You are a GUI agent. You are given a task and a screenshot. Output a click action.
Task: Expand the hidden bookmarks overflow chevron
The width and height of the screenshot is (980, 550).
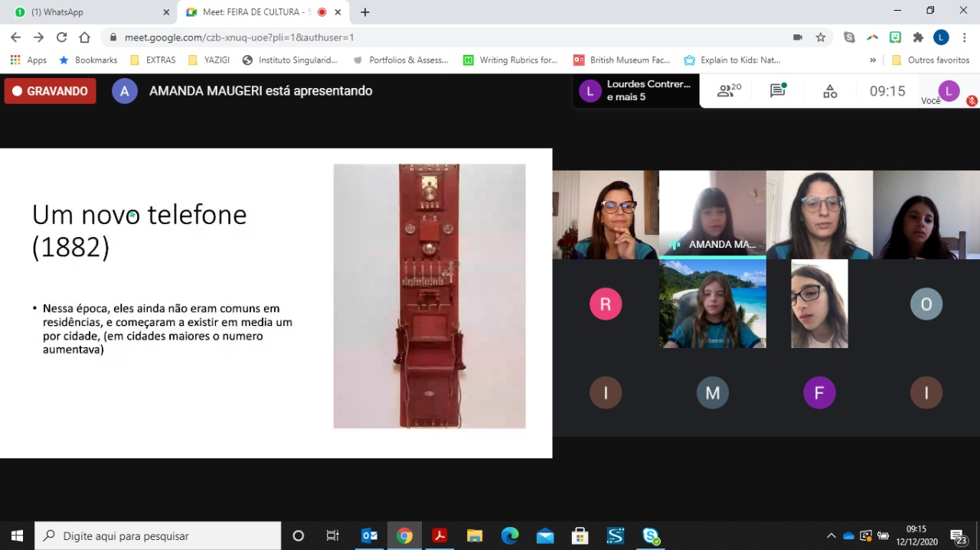click(x=873, y=60)
